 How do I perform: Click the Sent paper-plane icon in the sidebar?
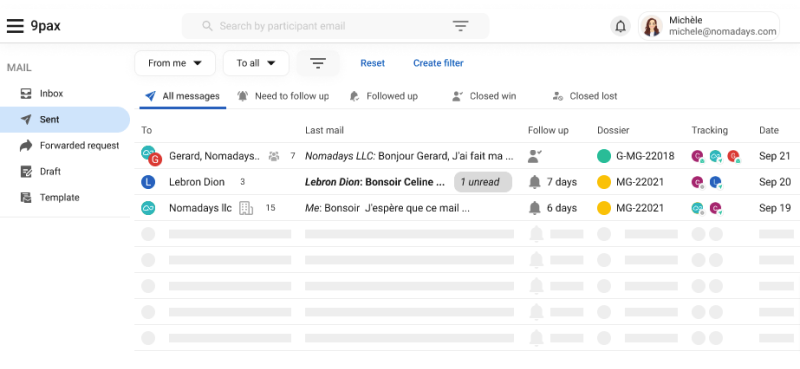pos(26,119)
